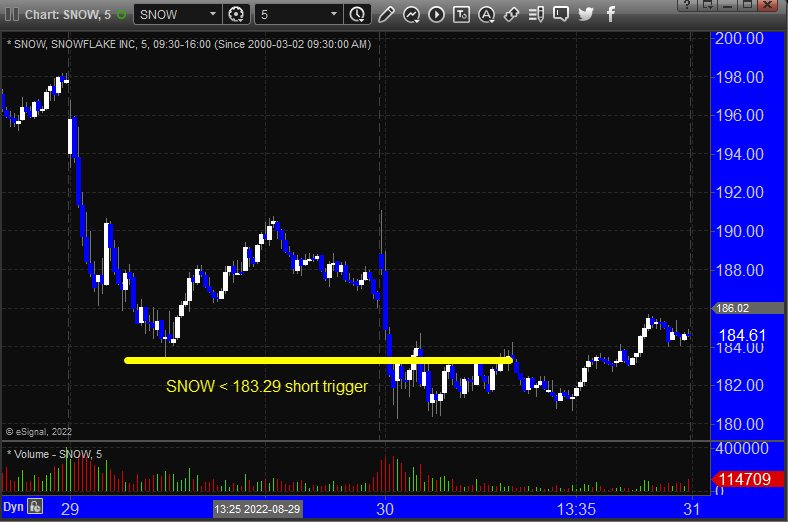The image size is (788, 522).
Task: Click the 400000 volume axis label
Action: [x=742, y=448]
